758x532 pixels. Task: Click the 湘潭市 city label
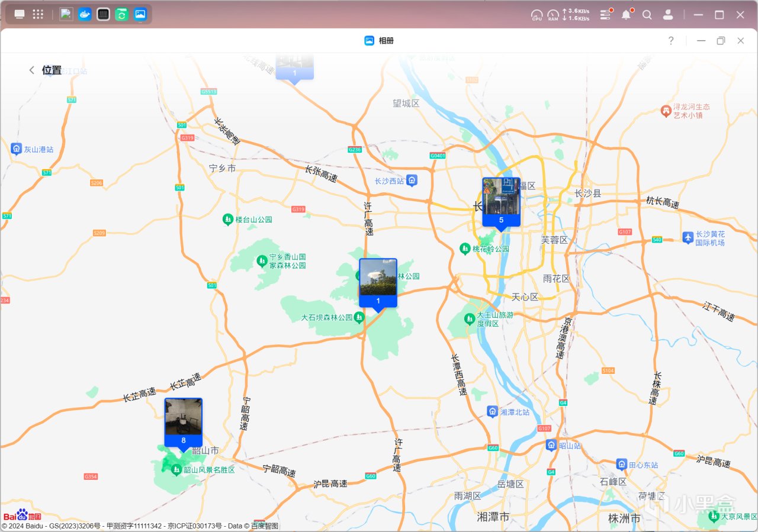pyautogui.click(x=493, y=517)
